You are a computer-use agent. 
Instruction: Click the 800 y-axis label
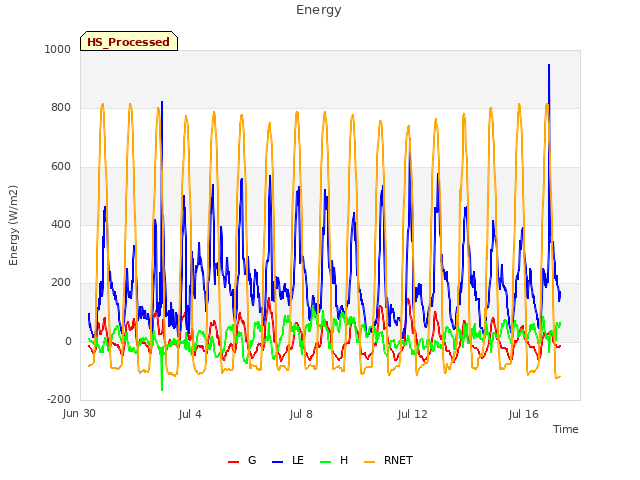61,107
